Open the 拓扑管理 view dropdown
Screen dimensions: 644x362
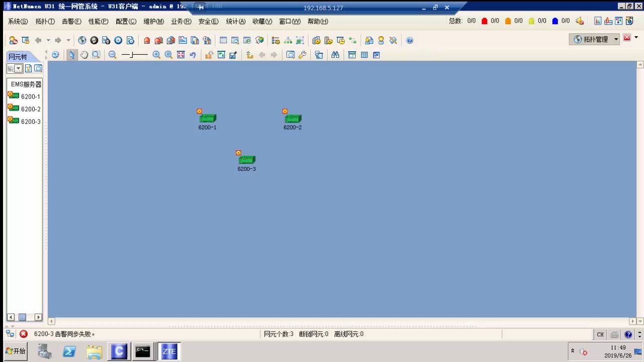[x=616, y=39]
